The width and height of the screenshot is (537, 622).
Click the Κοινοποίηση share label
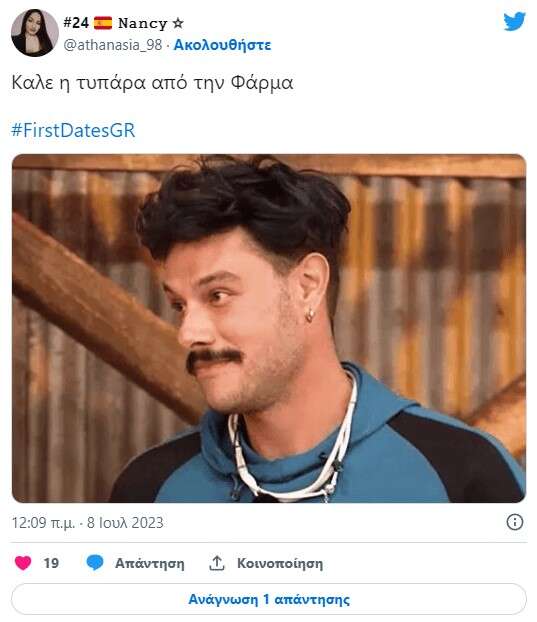point(280,563)
